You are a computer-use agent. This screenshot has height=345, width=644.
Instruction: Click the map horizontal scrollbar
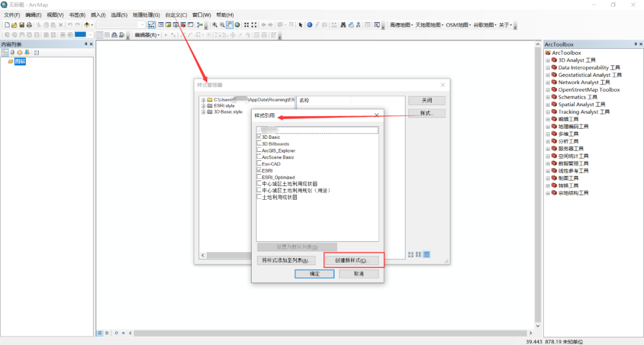(330, 333)
